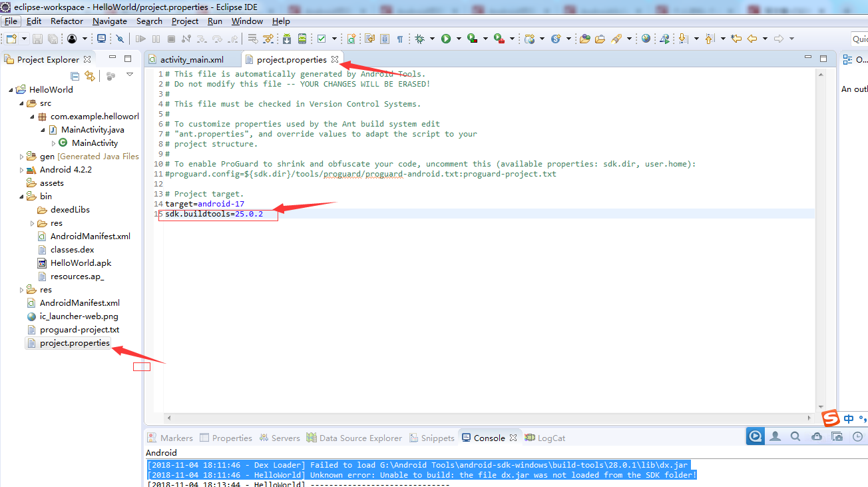868x487 pixels.
Task: Click the Show Whitespace Characters icon
Action: pyautogui.click(x=400, y=38)
